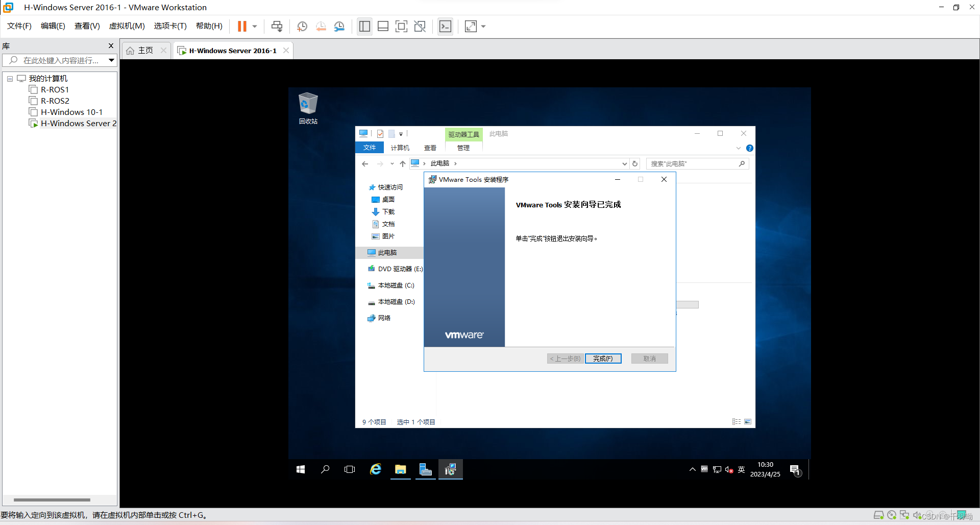
Task: Select 网络 in navigation pane
Action: pyautogui.click(x=379, y=318)
